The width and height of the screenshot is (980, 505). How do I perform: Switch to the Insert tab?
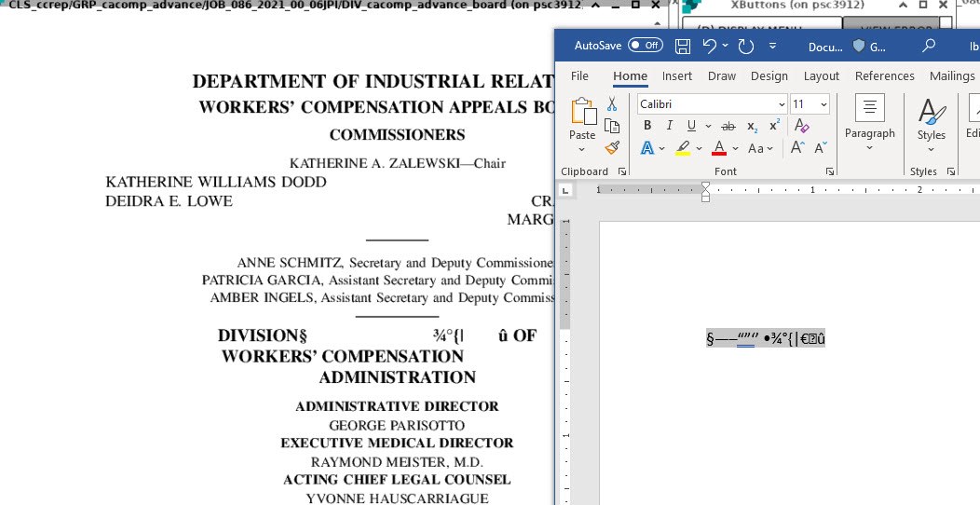tap(677, 75)
